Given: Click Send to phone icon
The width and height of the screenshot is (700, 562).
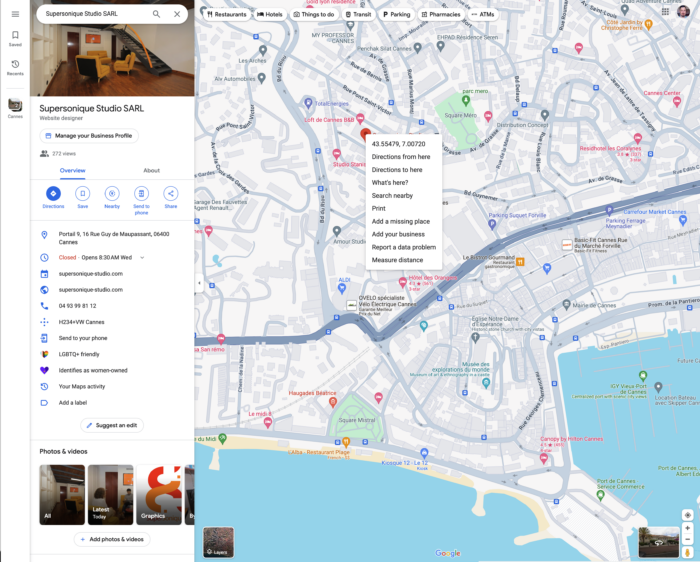Looking at the screenshot, I should tap(141, 193).
